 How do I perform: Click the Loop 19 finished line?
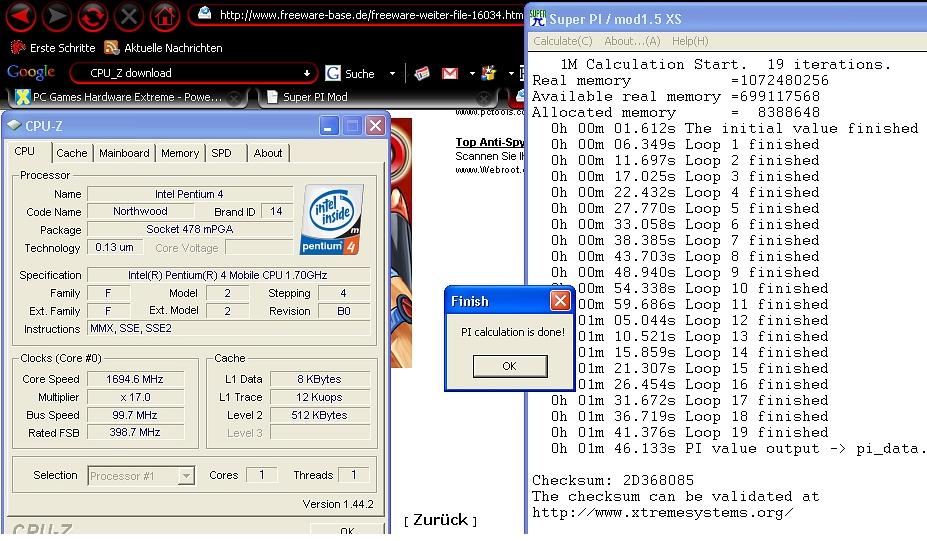[689, 432]
